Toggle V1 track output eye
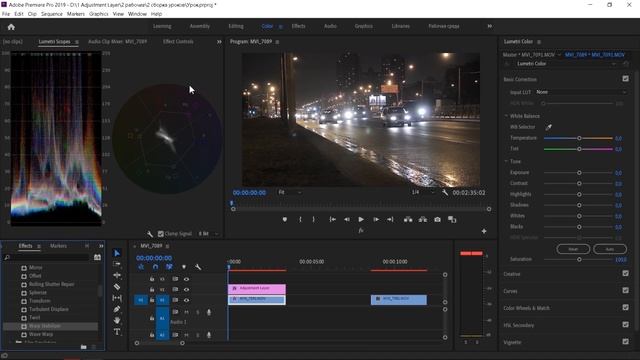 (187, 300)
